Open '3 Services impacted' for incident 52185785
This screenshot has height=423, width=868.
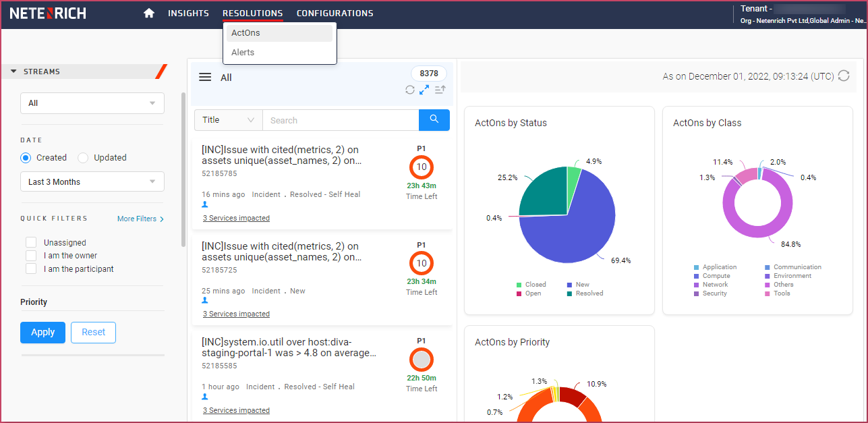(236, 217)
